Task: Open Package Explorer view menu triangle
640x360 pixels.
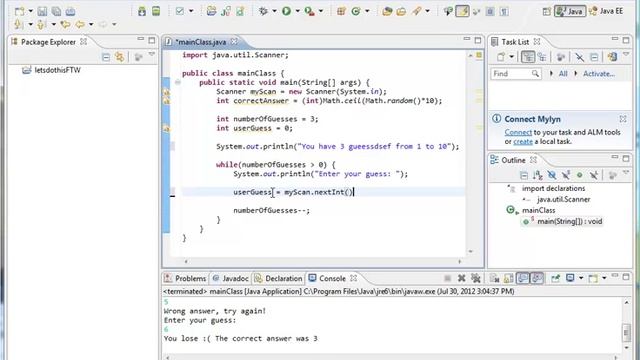Action: pyautogui.click(x=152, y=55)
